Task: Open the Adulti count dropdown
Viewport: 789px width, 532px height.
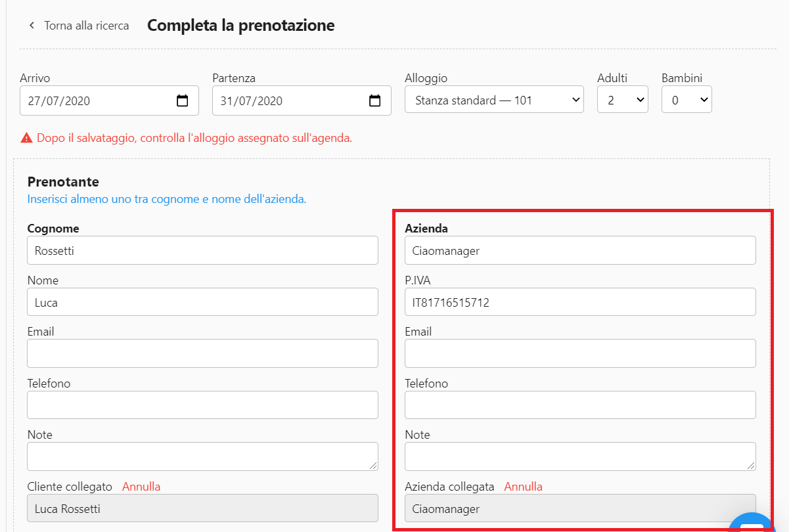Action: tap(622, 100)
